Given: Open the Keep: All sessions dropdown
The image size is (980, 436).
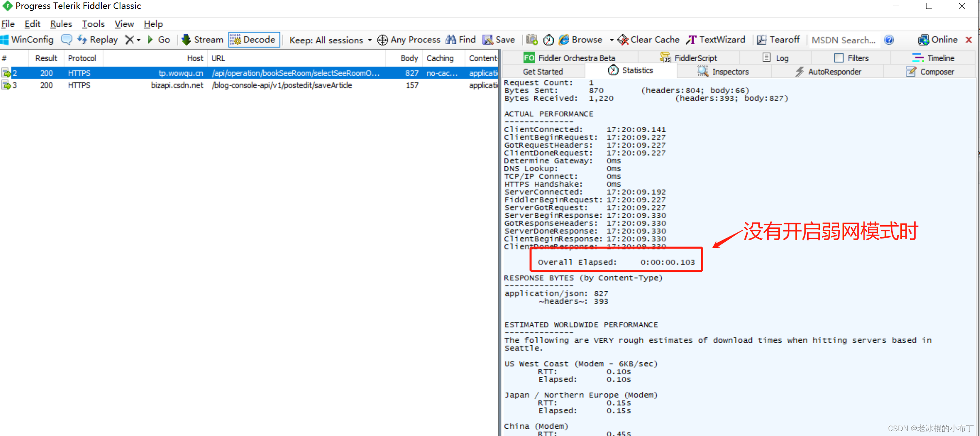Looking at the screenshot, I should coord(329,40).
